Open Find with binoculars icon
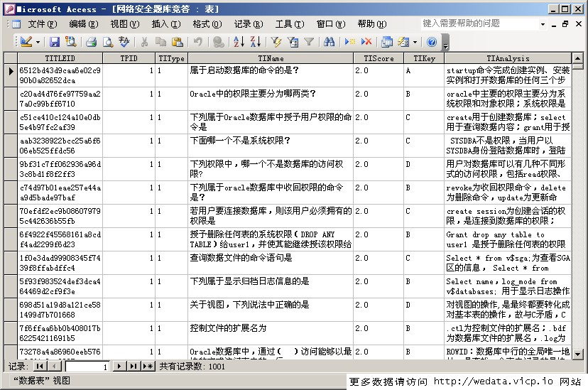This screenshot has height=390, width=588. [330, 42]
